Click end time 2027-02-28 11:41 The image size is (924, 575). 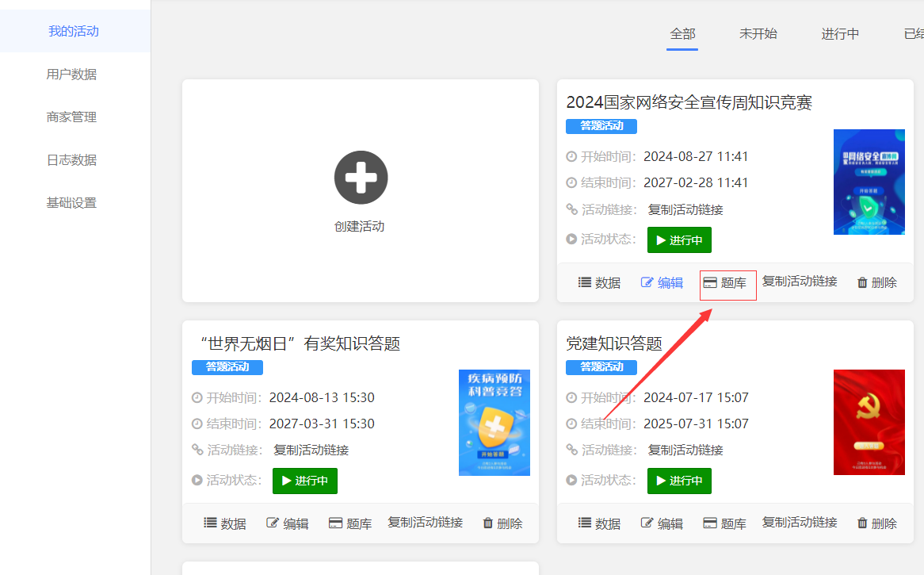tap(695, 183)
